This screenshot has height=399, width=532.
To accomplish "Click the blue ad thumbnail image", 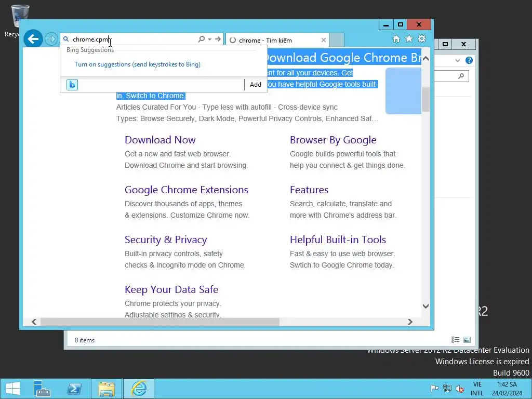I will [x=403, y=90].
